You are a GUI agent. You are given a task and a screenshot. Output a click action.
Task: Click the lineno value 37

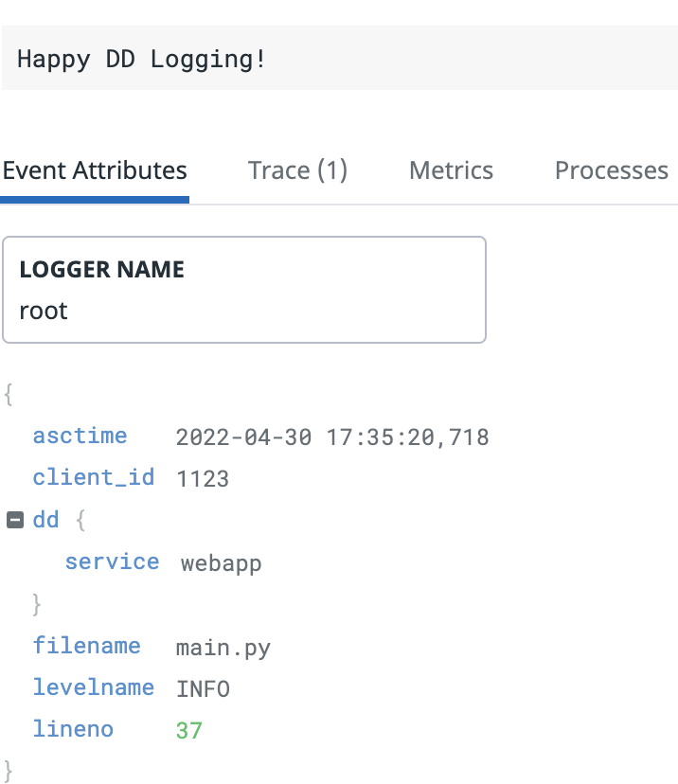click(189, 730)
